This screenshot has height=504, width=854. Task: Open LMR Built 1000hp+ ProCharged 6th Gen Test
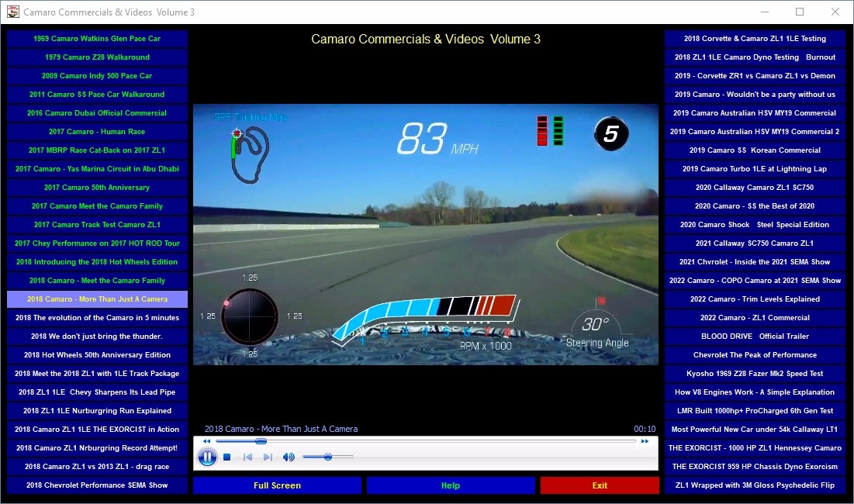coord(755,411)
